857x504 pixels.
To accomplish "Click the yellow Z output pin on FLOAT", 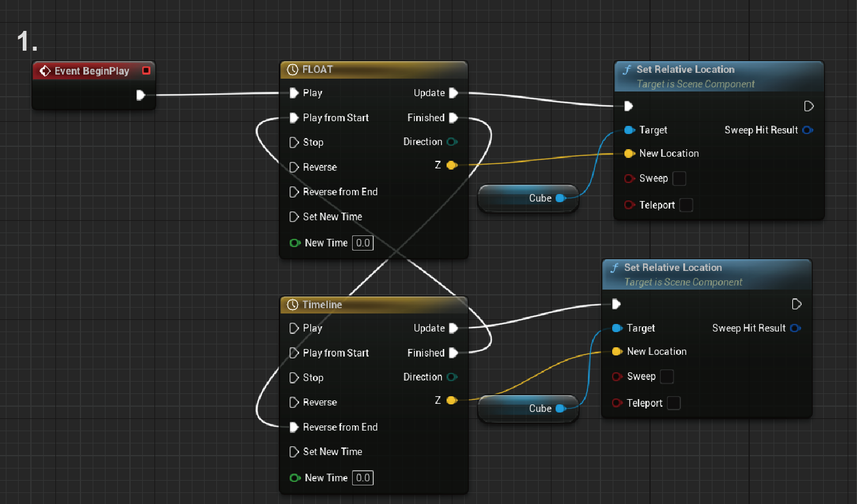I will 452,165.
